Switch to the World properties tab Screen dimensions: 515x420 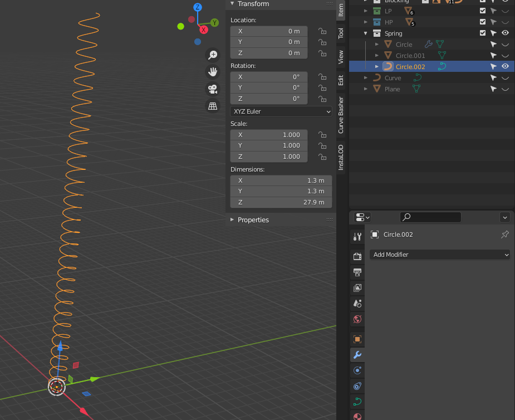(x=357, y=319)
